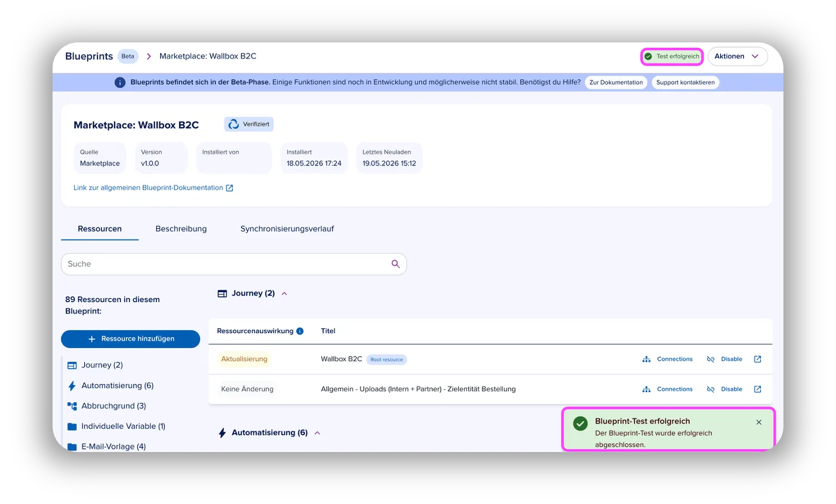Viewport: 836px width, 504px height.
Task: Open the Synchronisierungsverlauf tab
Action: pos(287,229)
